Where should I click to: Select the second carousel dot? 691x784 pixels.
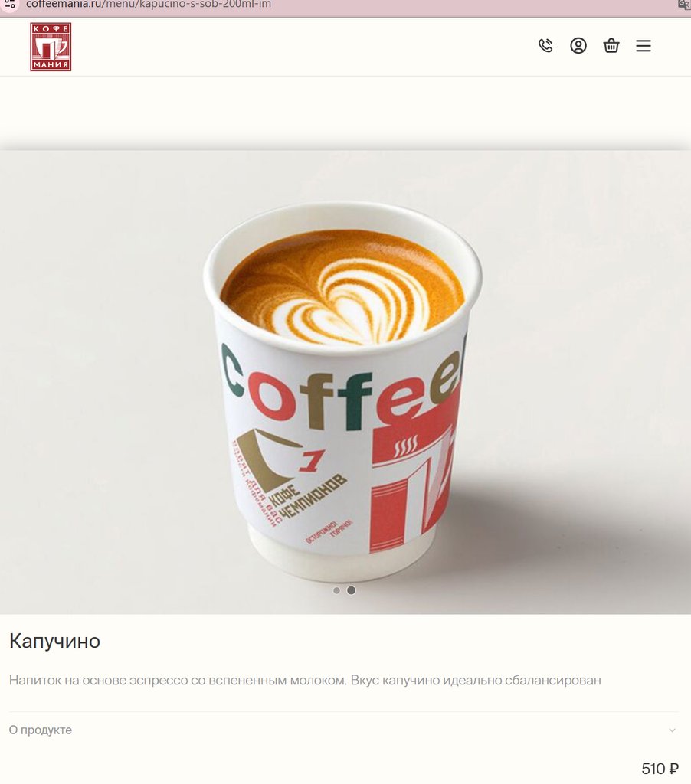point(352,590)
